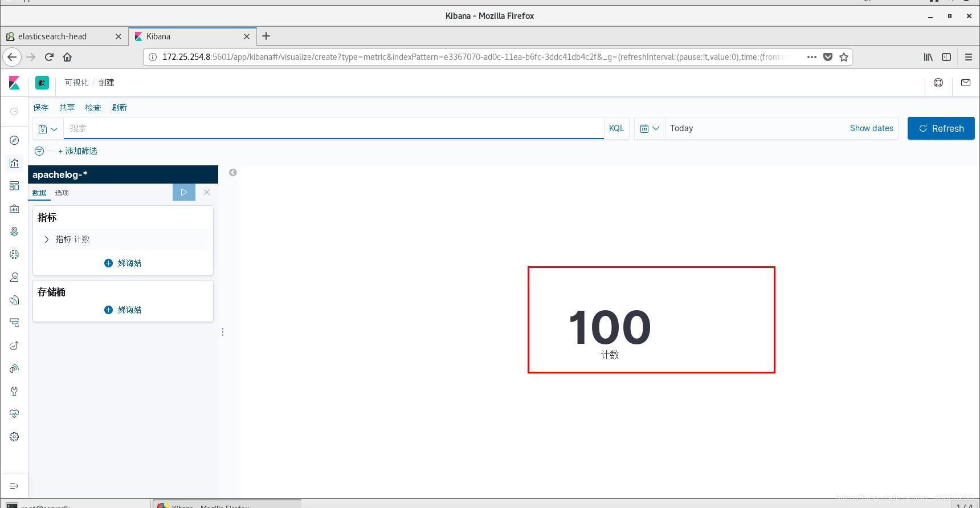Open the Uptime app in sidebar
The height and width of the screenshot is (508, 980).
[x=14, y=346]
